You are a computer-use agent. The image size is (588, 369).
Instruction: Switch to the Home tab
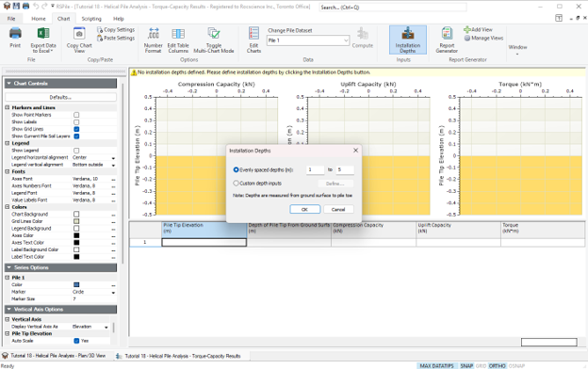39,19
